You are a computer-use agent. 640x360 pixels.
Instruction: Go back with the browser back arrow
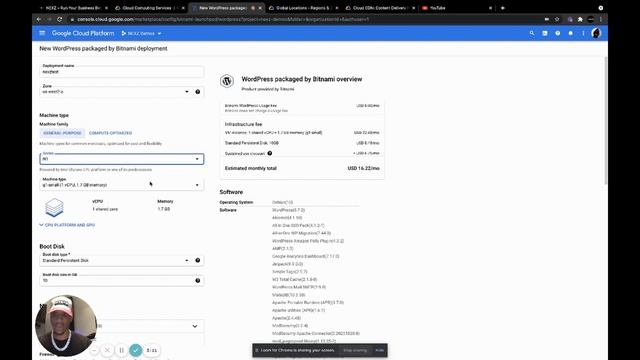[39, 19]
